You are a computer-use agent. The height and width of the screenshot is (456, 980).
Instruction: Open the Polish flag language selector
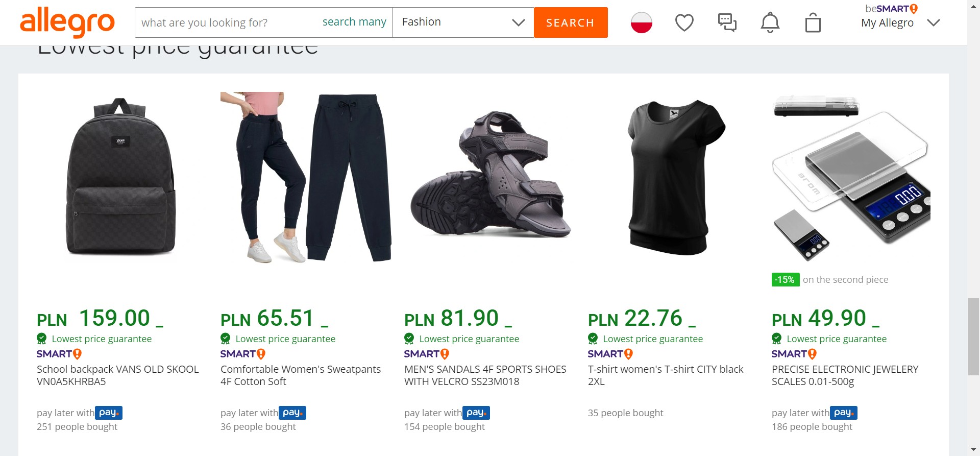pos(641,22)
